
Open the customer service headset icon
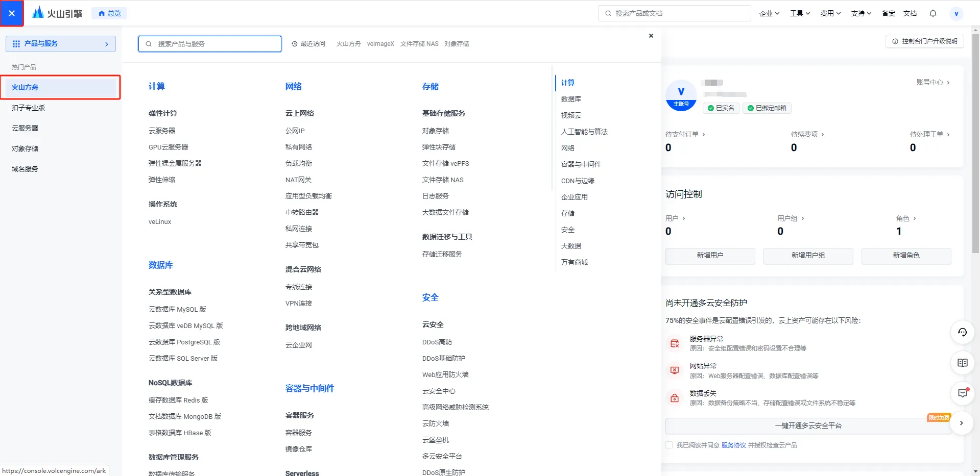(x=962, y=333)
